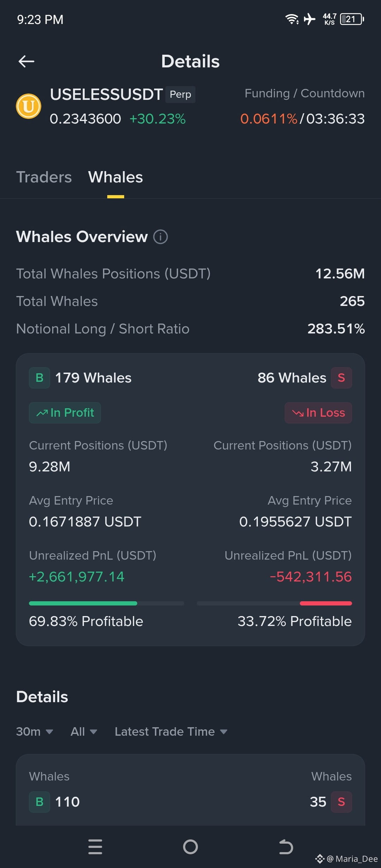
Task: Tap the USELESS coin logo icon
Action: click(29, 106)
